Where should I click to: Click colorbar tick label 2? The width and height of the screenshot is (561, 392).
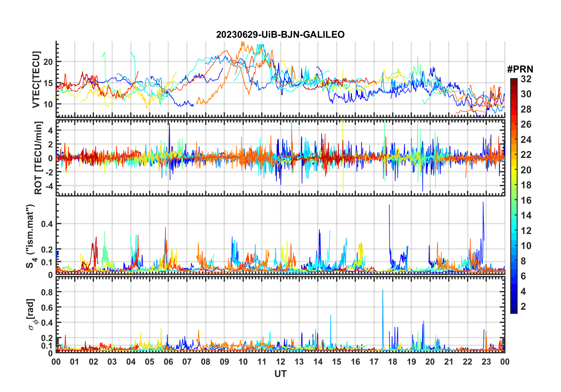(523, 307)
